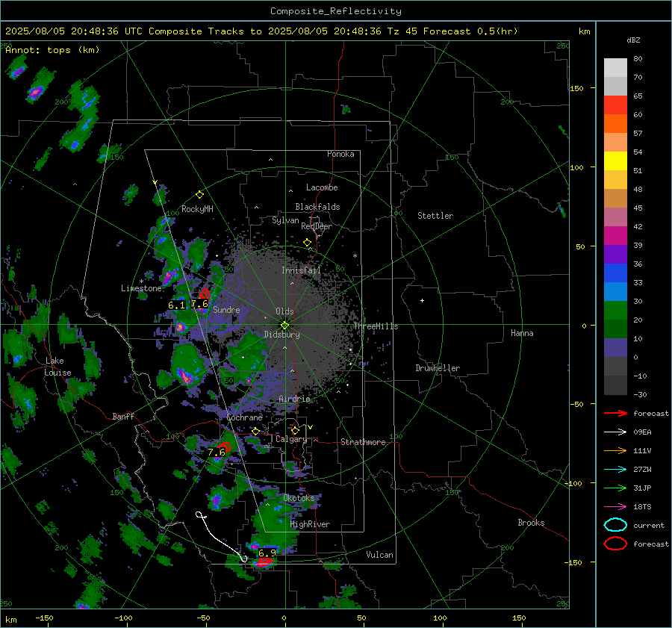Select the white looped storm track line
This screenshot has width=672, height=628.
click(x=221, y=537)
